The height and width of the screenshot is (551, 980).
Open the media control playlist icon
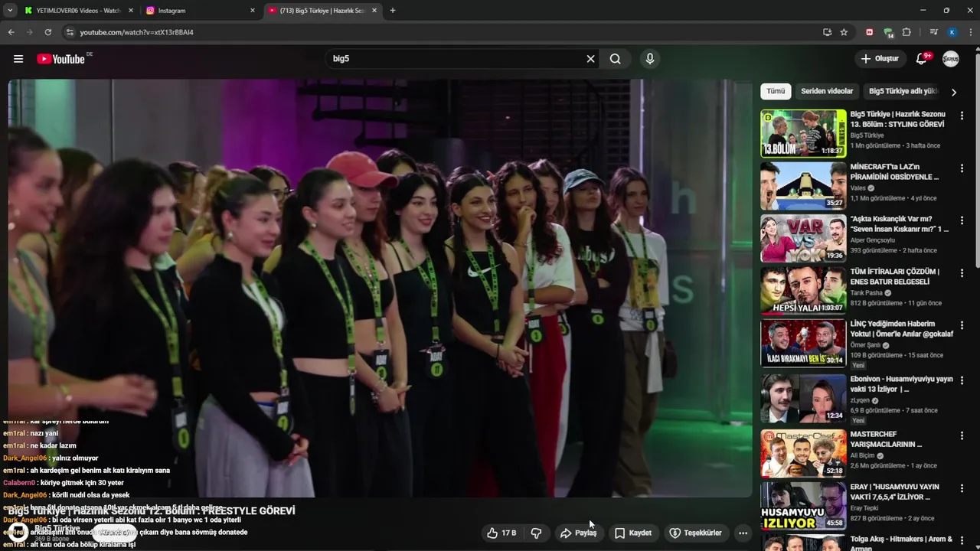coord(933,32)
